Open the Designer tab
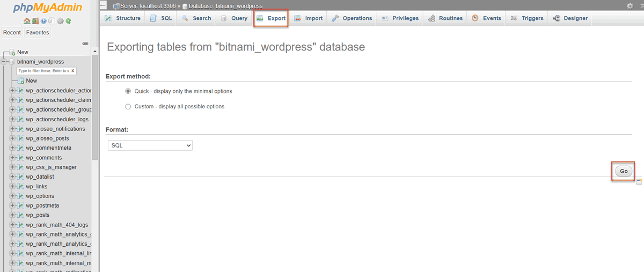The height and width of the screenshot is (272, 644). point(570,18)
